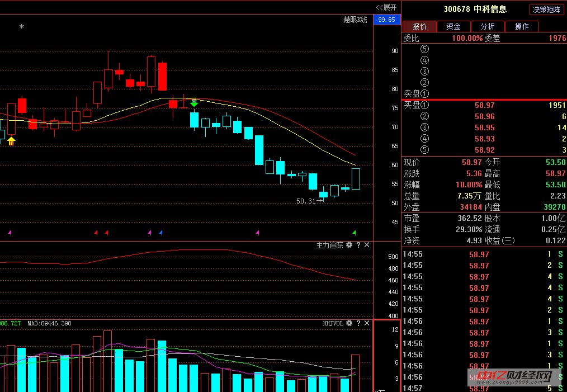
Task: Open settings gear for 主力追踪 indicator
Action: pos(349,245)
